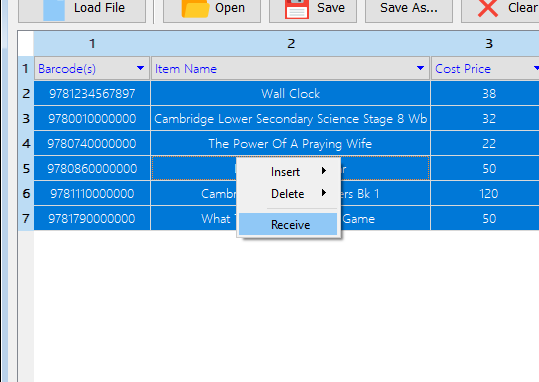Click row header number 3

[26, 119]
